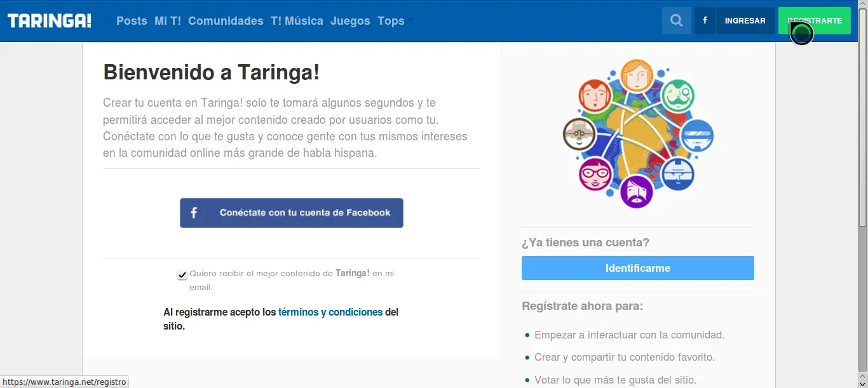Viewport: 868px width, 388px height.
Task: Select T! Música in the navbar
Action: pyautogui.click(x=297, y=21)
